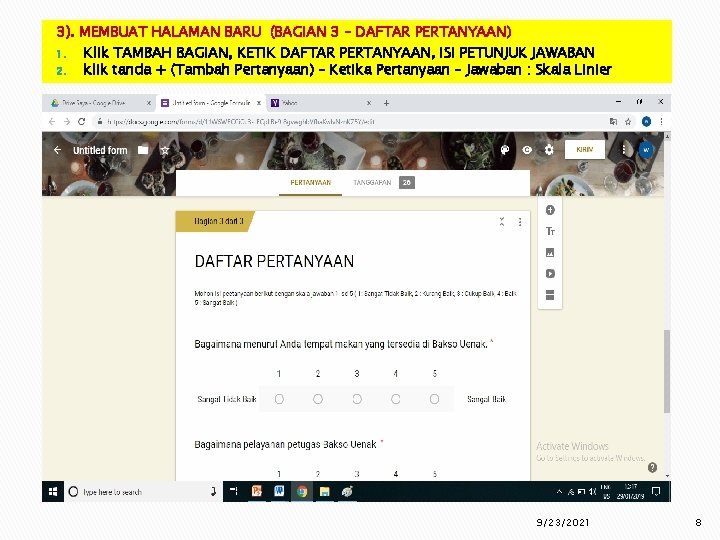720x540 pixels.
Task: Select rating 2 for tempat makan question
Action: click(x=318, y=399)
